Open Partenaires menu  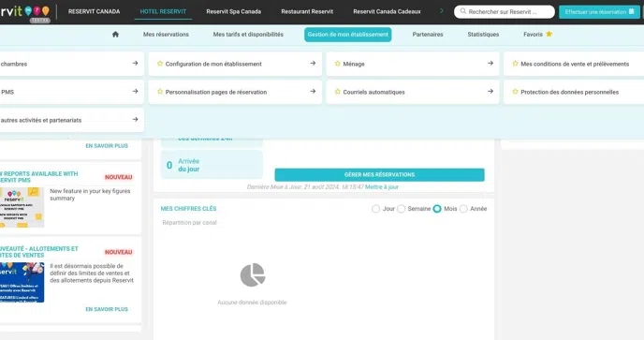pyautogui.click(x=428, y=35)
